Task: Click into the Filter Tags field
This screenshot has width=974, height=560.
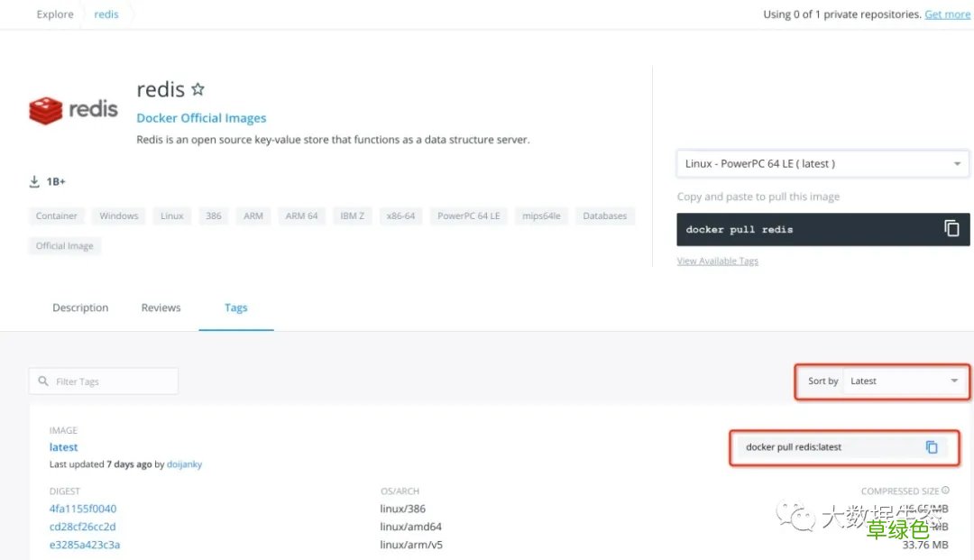Action: 104,381
